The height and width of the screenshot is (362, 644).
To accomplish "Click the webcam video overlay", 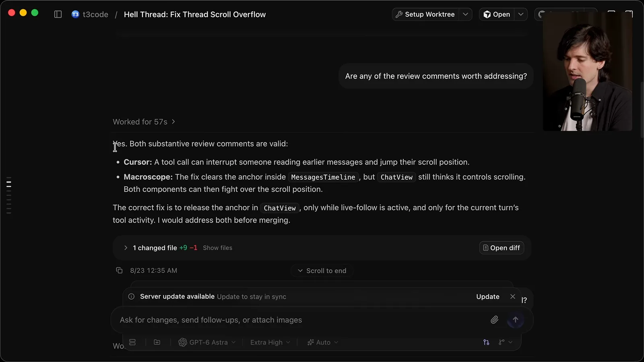I will (x=587, y=72).
